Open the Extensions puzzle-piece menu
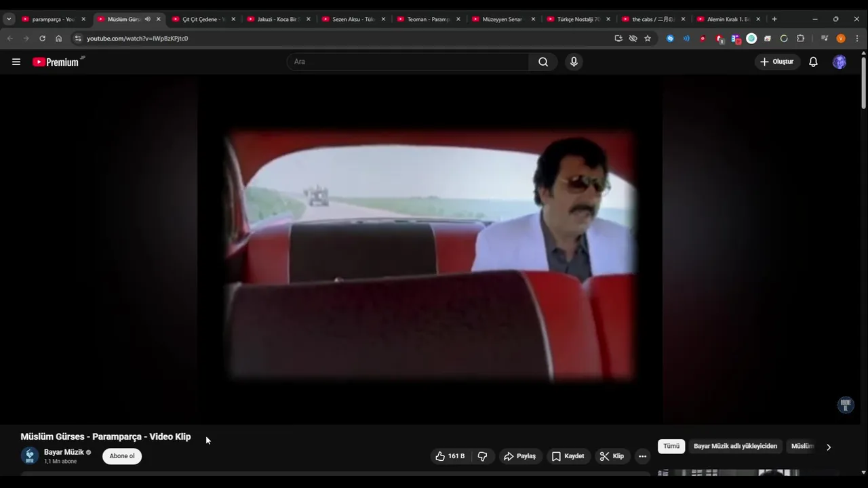The image size is (868, 488). (x=800, y=39)
